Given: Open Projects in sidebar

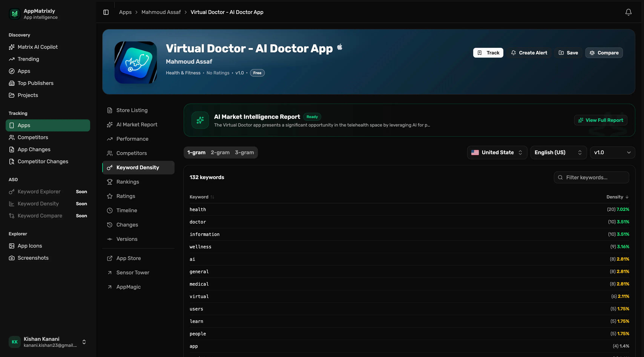Looking at the screenshot, I should [48, 95].
